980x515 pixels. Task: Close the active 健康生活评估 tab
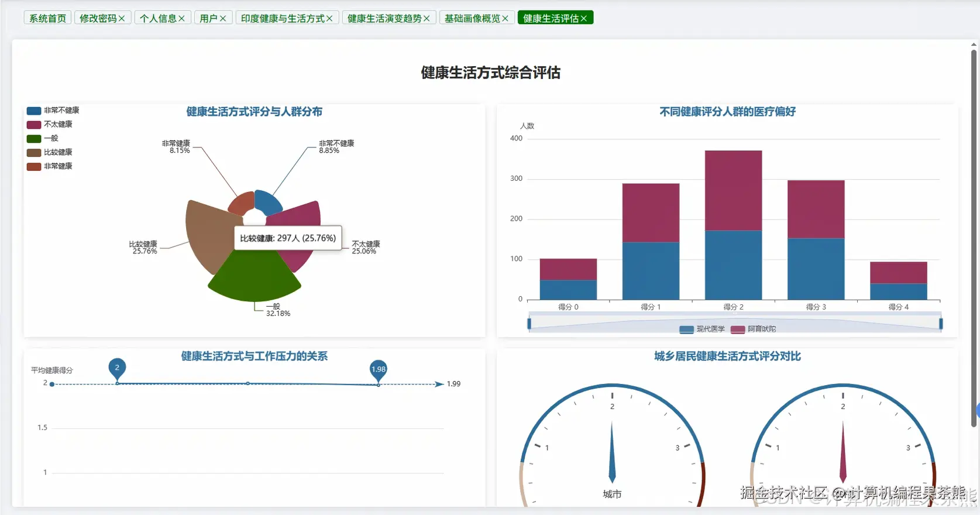(584, 19)
